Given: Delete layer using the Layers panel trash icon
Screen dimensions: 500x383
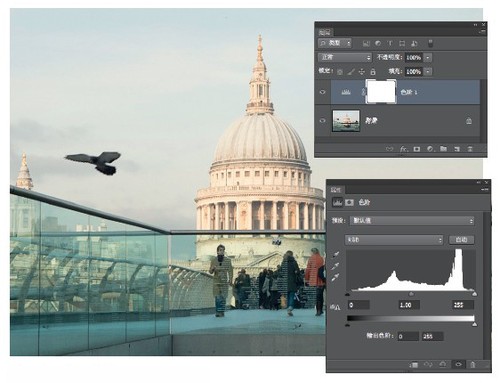Looking at the screenshot, I should (470, 149).
